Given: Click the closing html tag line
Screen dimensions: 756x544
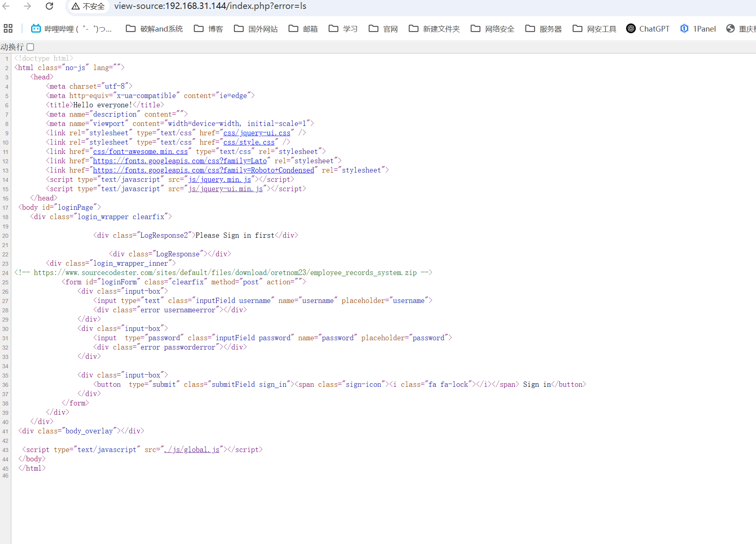Looking at the screenshot, I should click(32, 468).
